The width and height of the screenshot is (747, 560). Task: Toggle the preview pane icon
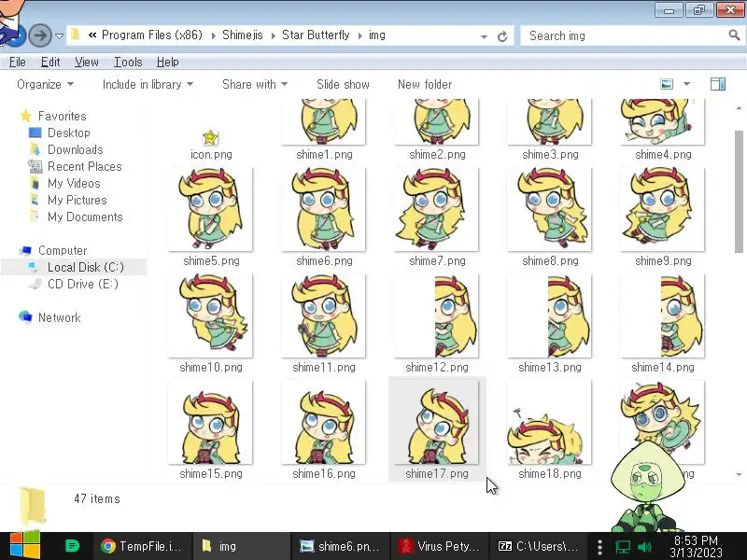(x=718, y=84)
